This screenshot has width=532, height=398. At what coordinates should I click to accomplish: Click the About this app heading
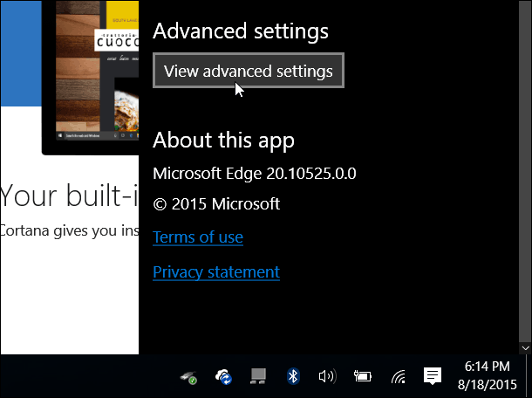pos(223,141)
